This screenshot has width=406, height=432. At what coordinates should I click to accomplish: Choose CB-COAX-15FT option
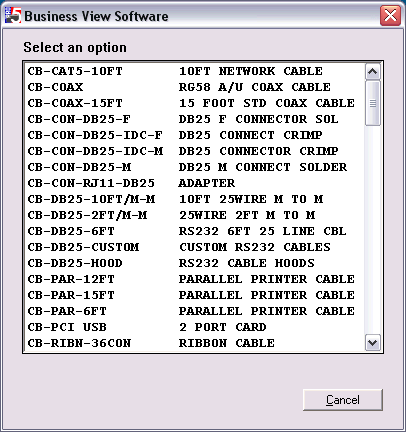point(194,103)
